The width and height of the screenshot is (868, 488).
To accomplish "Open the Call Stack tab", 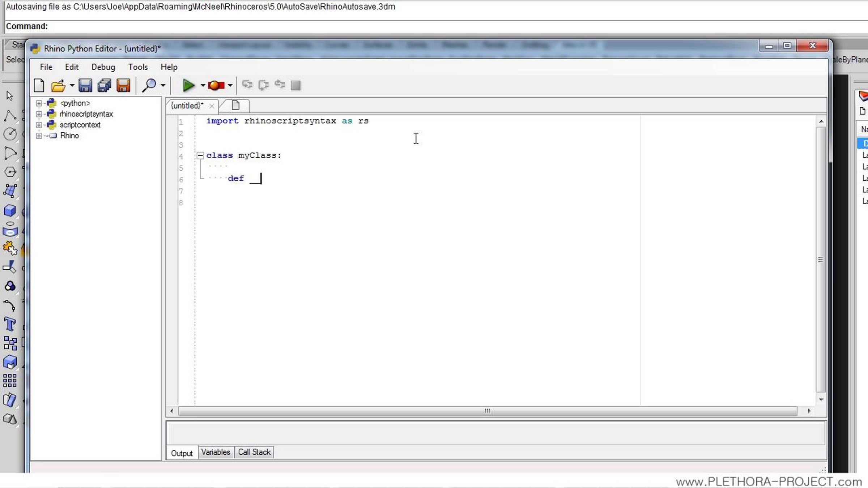I will pyautogui.click(x=254, y=452).
